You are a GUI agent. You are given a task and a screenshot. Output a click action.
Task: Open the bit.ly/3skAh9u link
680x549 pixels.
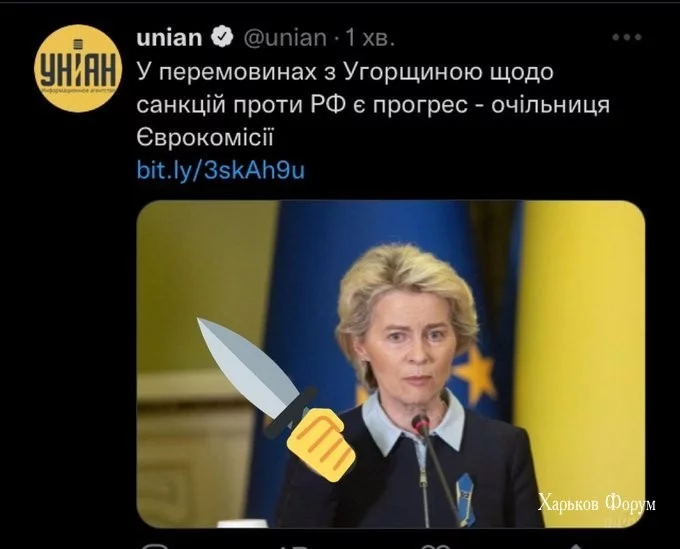coord(221,170)
